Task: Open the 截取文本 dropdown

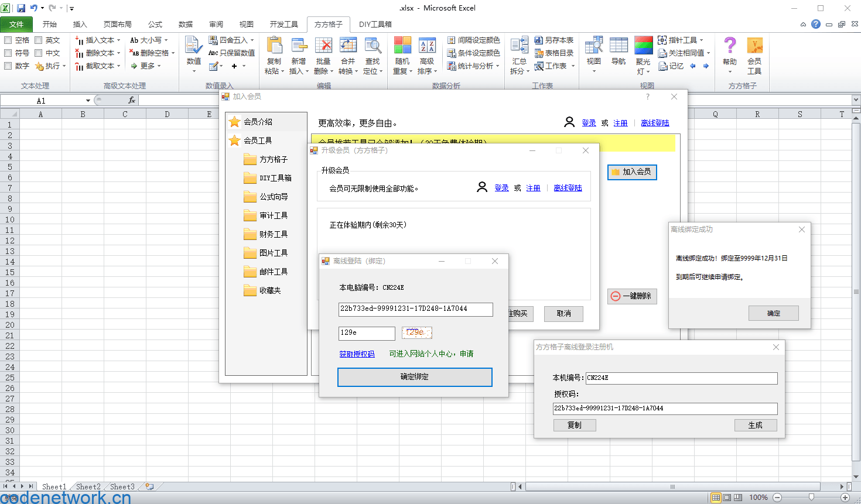Action: (98, 66)
